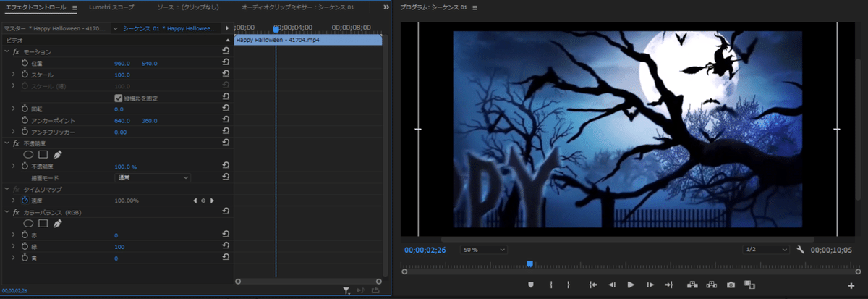Click the Extract button
868x299 pixels.
711,285
